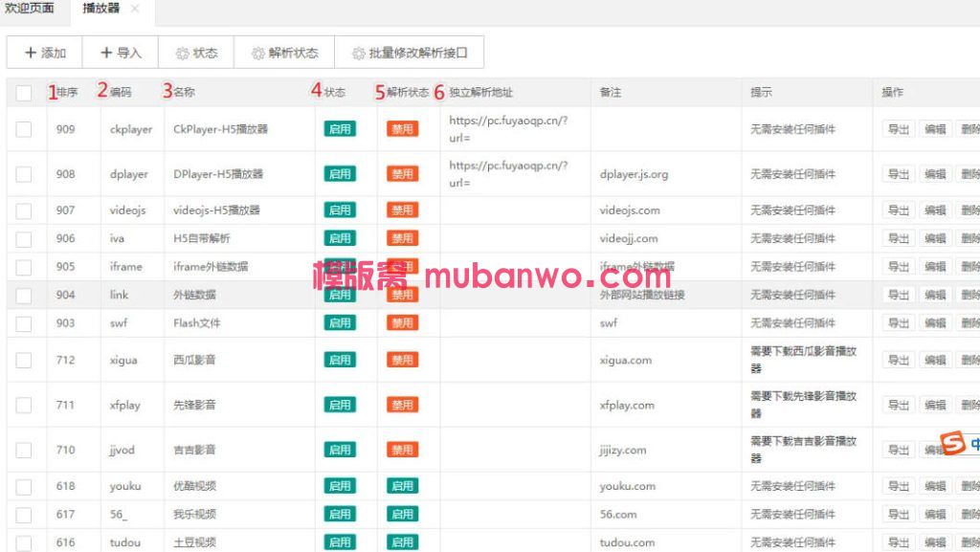This screenshot has height=552, width=980.
Task: Click 编辑 for the 56_ row
Action: tap(935, 514)
